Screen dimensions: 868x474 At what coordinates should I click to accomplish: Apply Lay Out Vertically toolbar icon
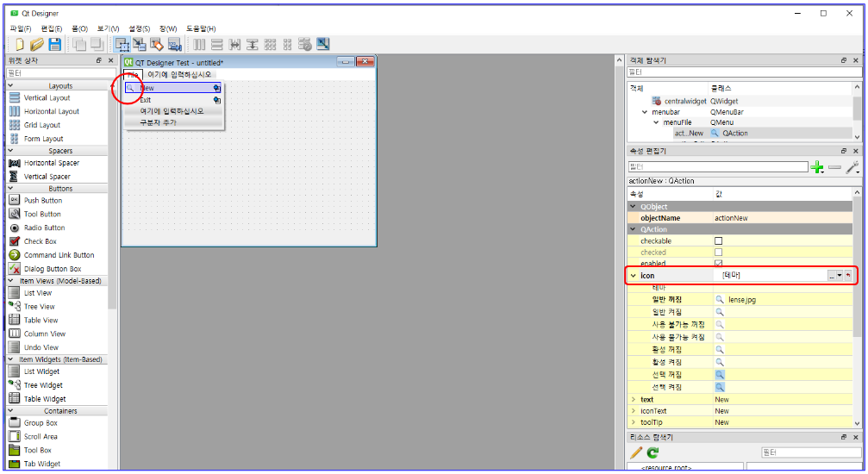point(217,44)
